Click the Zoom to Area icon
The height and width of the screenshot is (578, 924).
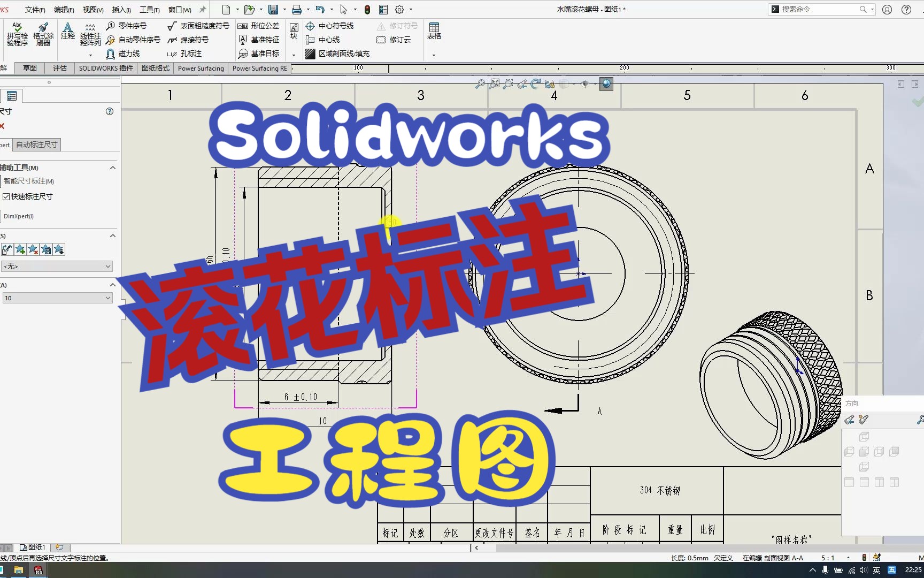[x=495, y=84]
